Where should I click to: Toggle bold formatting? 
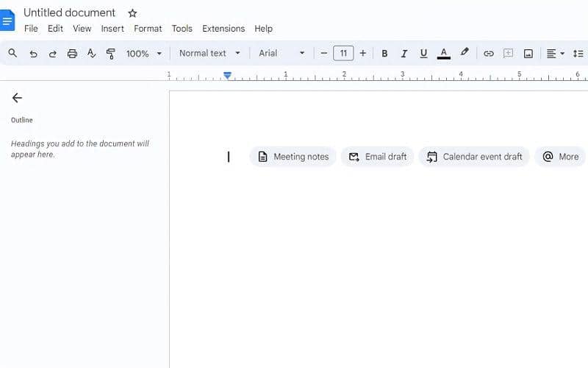(384, 53)
